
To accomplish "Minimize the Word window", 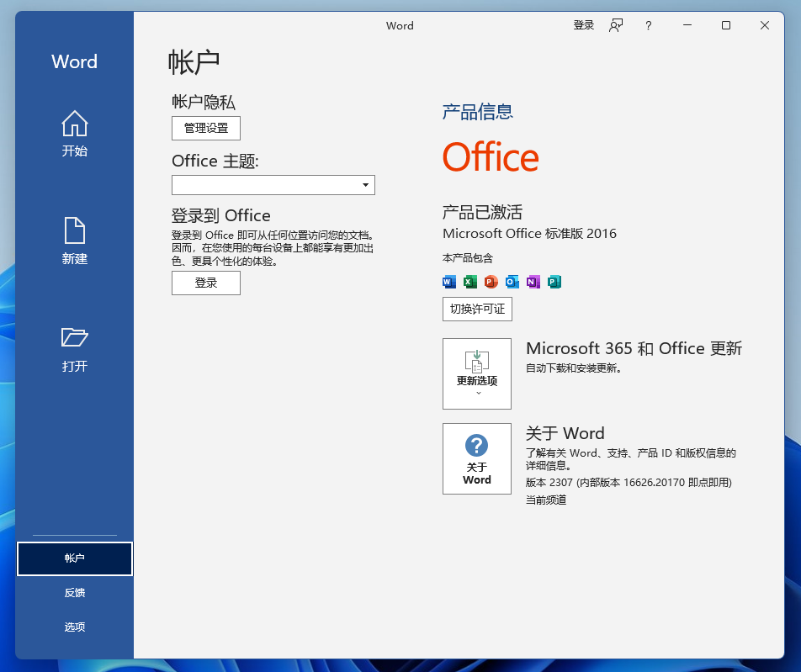I will 687,25.
